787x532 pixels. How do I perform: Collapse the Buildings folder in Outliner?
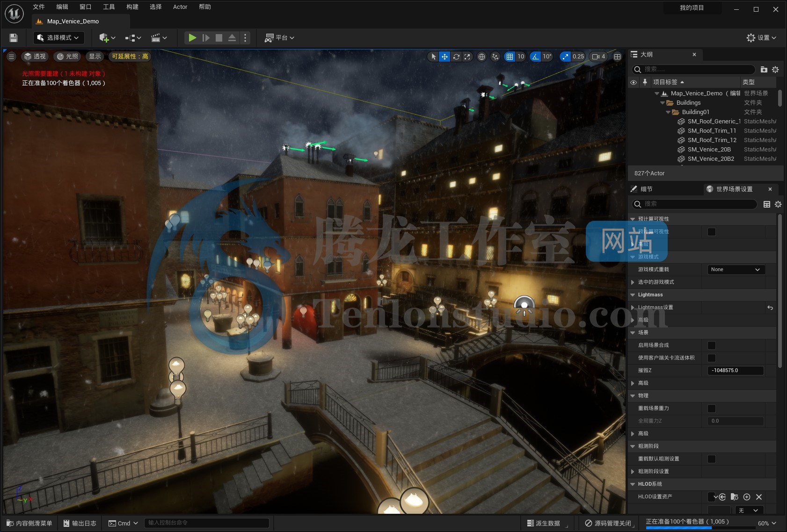(663, 103)
